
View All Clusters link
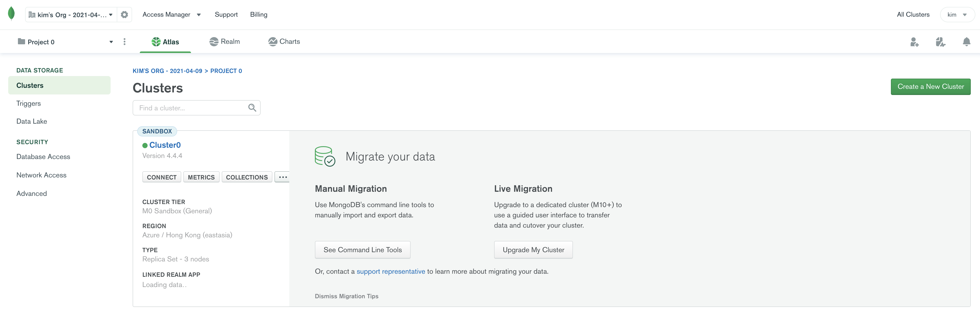pyautogui.click(x=913, y=15)
